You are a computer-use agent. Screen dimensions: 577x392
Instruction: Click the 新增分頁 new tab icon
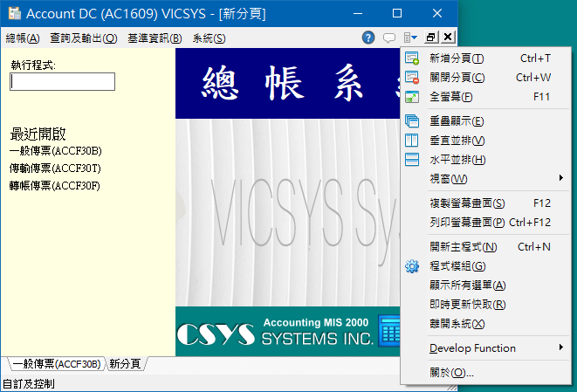point(412,58)
